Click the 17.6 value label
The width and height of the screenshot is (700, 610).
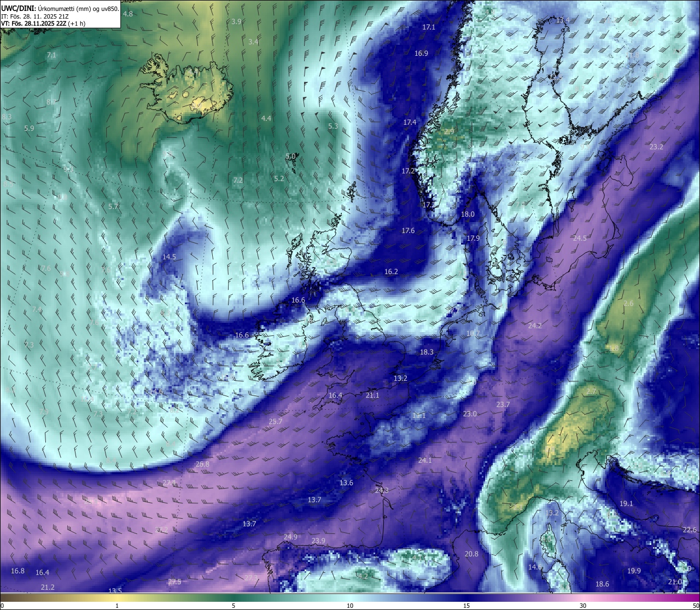tap(408, 231)
